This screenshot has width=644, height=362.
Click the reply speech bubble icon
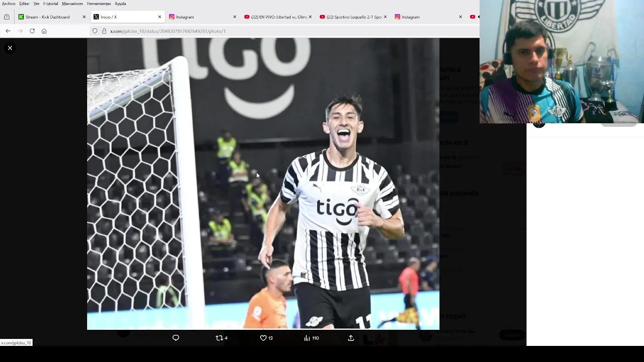176,338
